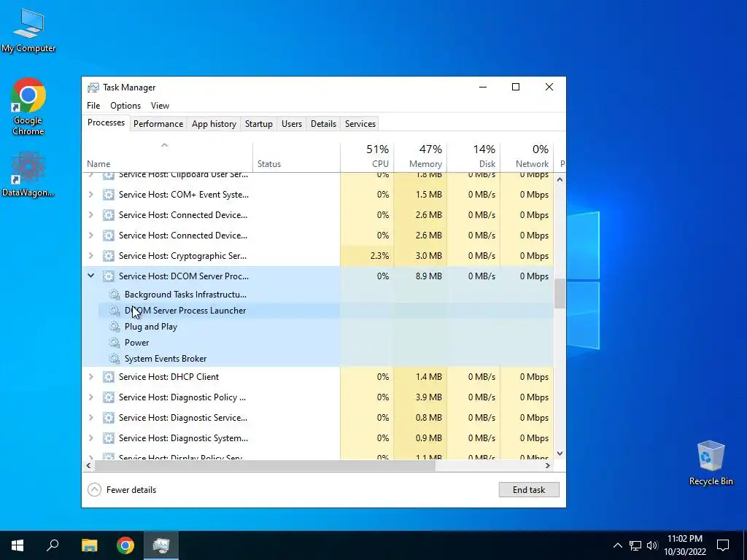The image size is (747, 560).
Task: Open the My Computer desktop icon
Action: point(28,31)
